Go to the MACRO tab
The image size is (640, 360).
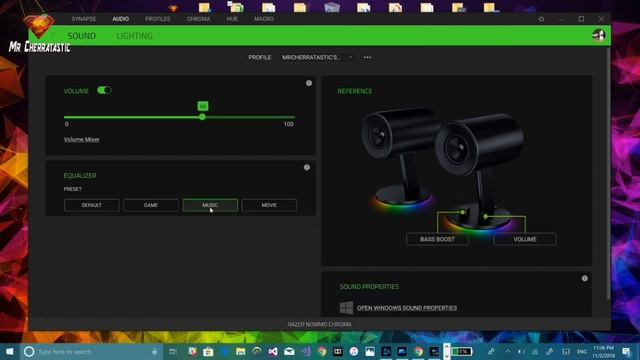pos(264,19)
